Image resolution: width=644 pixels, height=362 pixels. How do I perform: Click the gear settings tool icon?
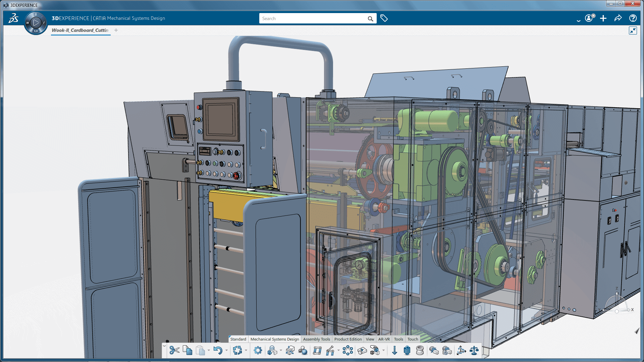[258, 351]
